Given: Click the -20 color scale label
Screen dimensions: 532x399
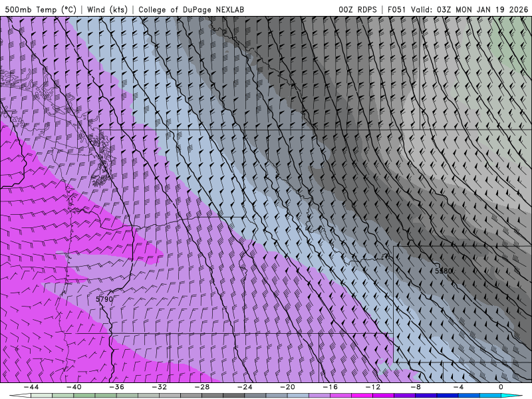Looking at the screenshot, I should click(x=288, y=387).
